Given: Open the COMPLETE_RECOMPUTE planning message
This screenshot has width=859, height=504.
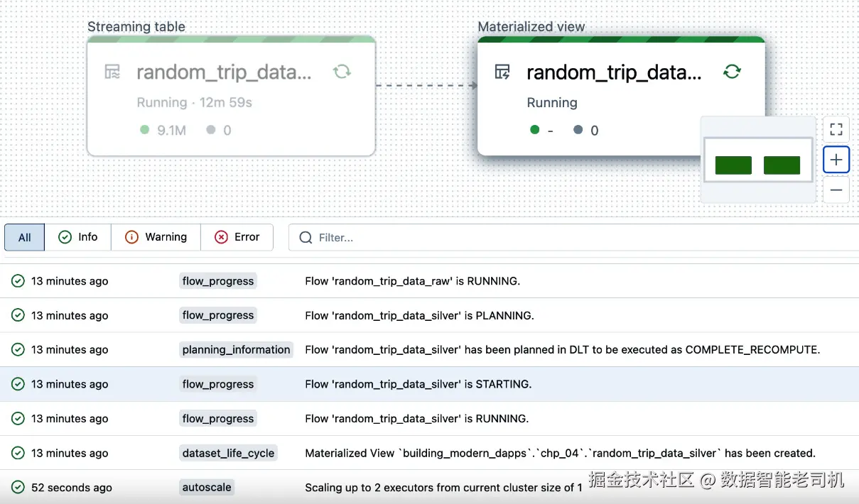Looking at the screenshot, I should 562,349.
